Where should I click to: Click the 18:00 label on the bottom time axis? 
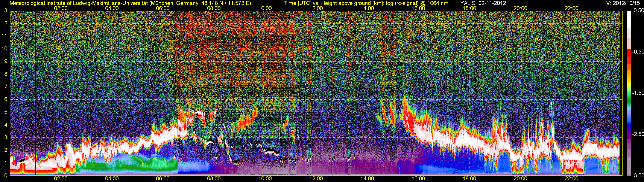point(469,179)
